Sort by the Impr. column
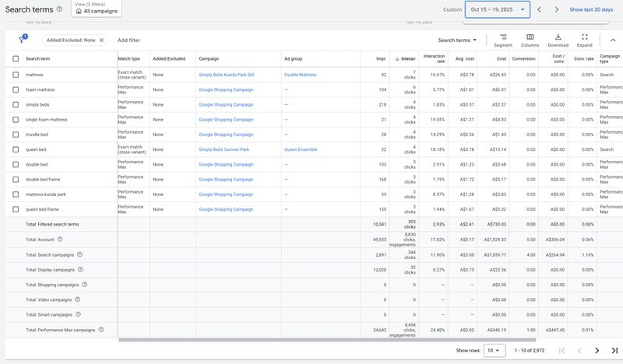The image size is (623, 364). pyautogui.click(x=381, y=59)
